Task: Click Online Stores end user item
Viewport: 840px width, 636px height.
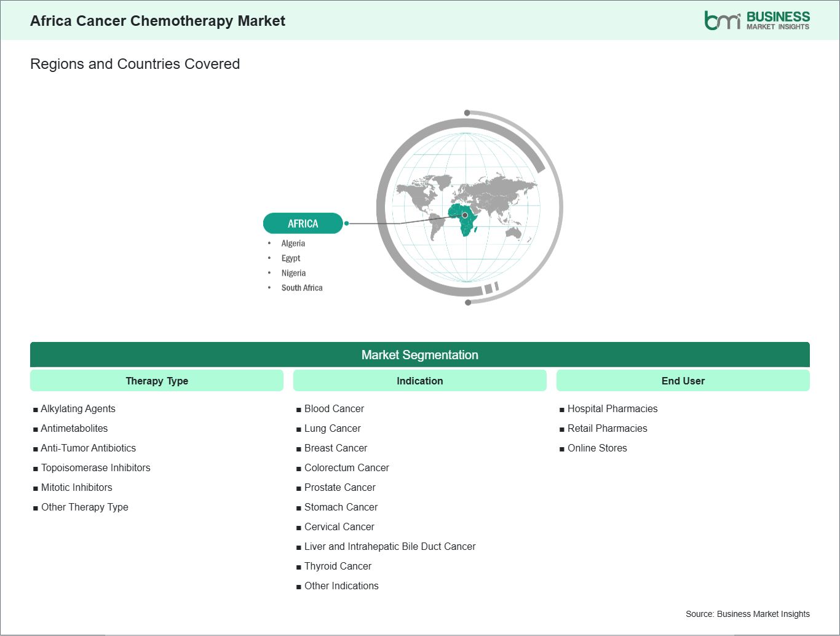Action: (x=596, y=448)
